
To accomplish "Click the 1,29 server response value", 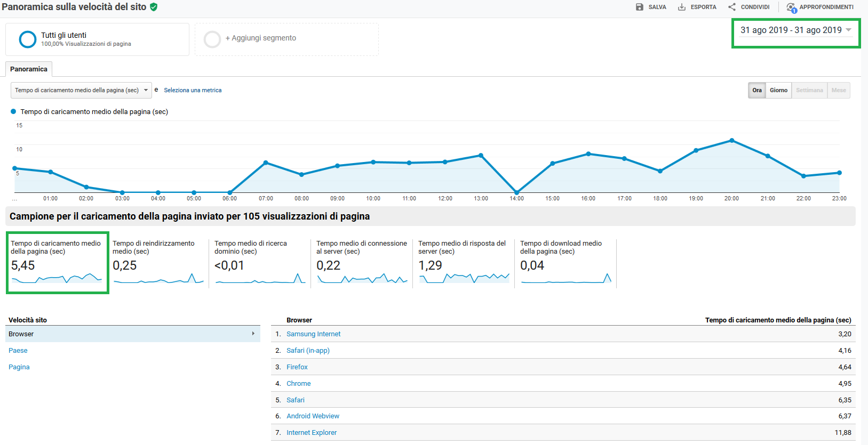I will [x=431, y=265].
